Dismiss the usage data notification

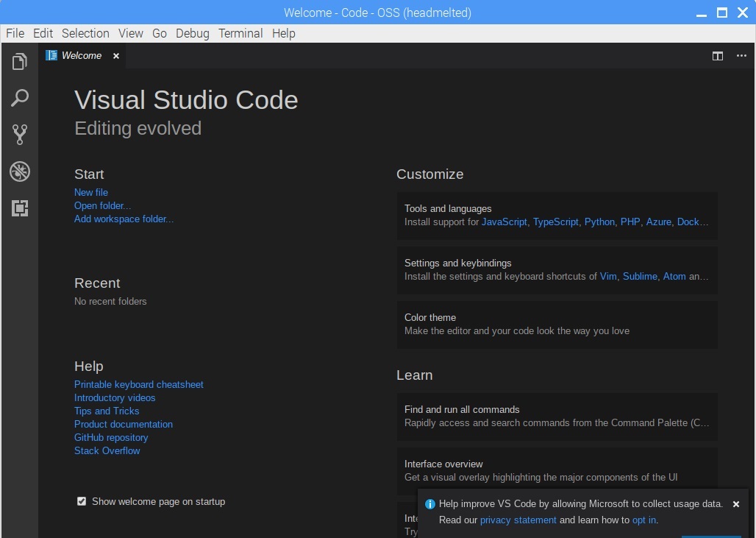[x=736, y=504]
